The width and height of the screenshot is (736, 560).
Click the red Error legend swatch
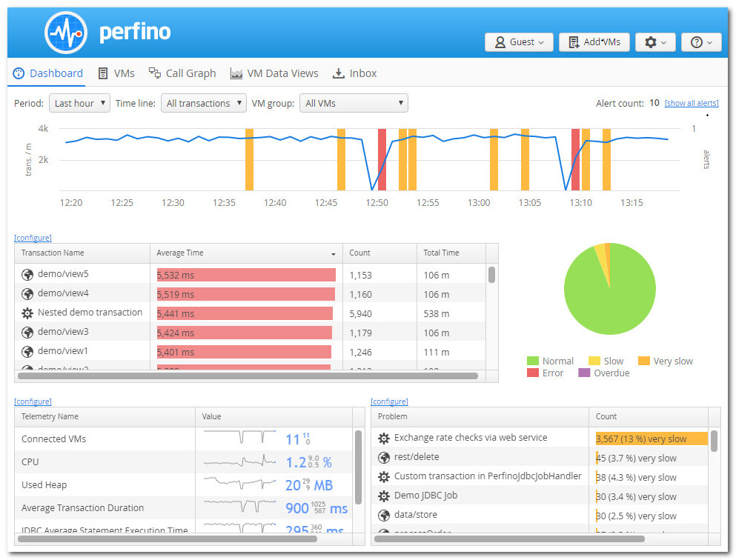532,373
